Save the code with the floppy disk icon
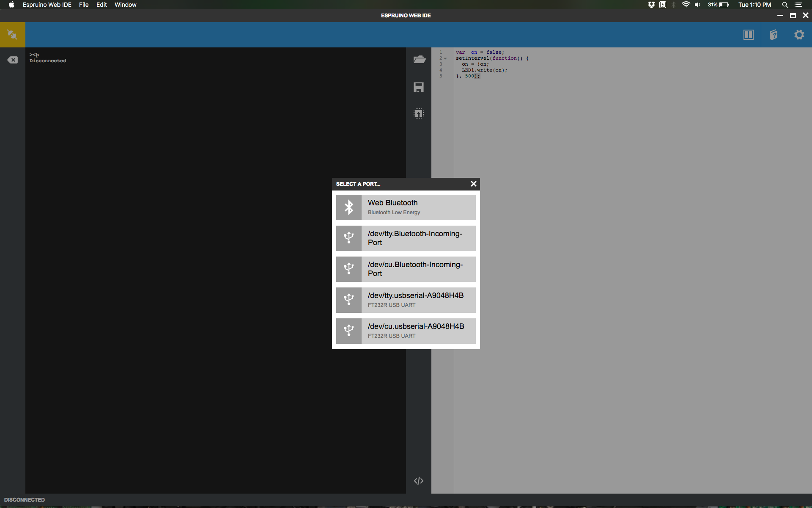This screenshot has height=508, width=812. click(x=419, y=87)
